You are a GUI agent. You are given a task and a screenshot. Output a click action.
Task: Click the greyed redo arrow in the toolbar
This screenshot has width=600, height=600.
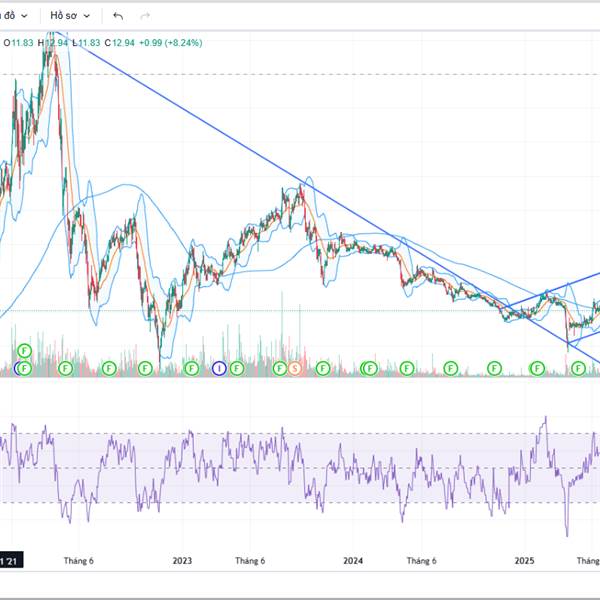(145, 16)
